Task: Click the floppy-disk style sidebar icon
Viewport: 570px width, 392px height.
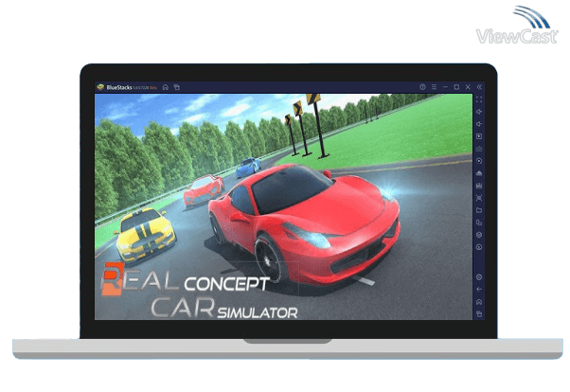Action: coord(479,186)
